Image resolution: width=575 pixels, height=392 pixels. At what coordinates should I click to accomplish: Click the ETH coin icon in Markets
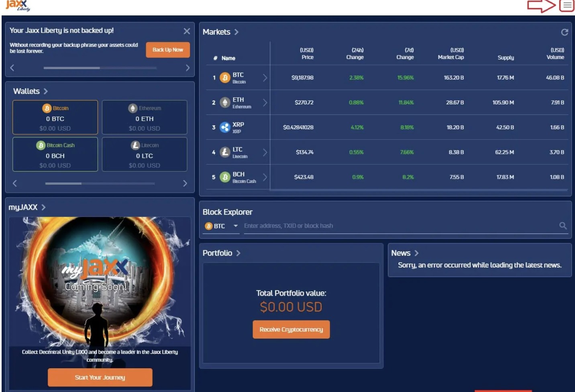click(x=225, y=103)
